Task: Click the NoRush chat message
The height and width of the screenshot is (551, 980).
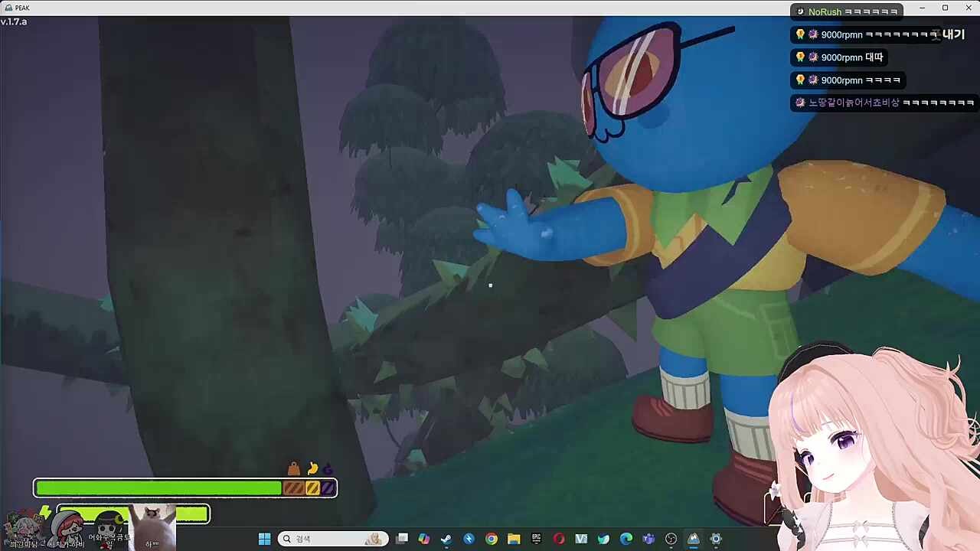Action: 847,11
